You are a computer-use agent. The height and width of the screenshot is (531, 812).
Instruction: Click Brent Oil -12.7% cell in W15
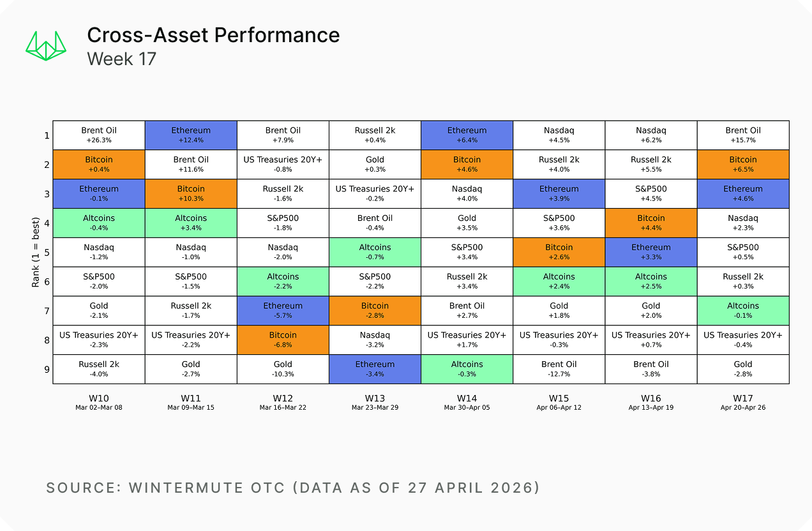pos(559,368)
